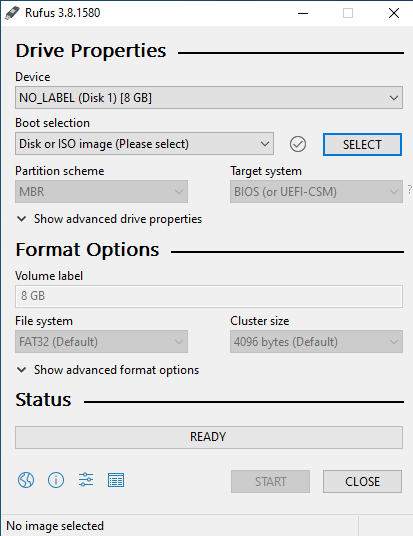Open the File system FAT32 dropdown

pyautogui.click(x=101, y=341)
